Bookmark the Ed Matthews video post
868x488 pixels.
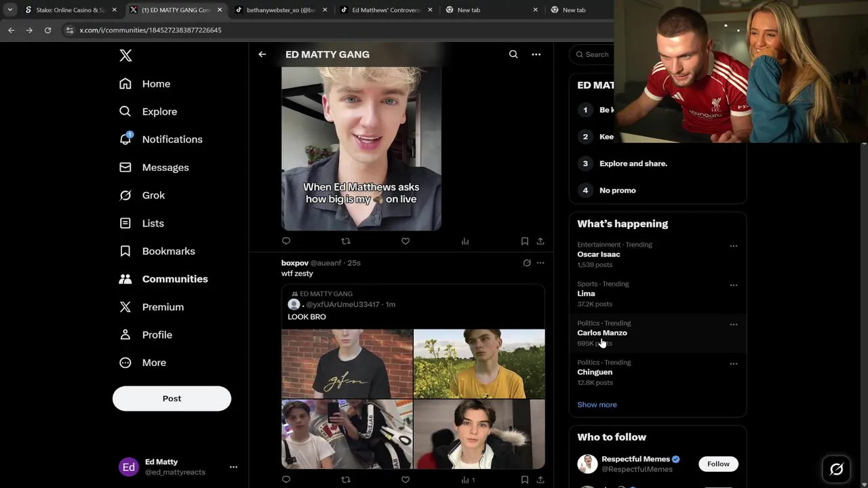(x=525, y=241)
